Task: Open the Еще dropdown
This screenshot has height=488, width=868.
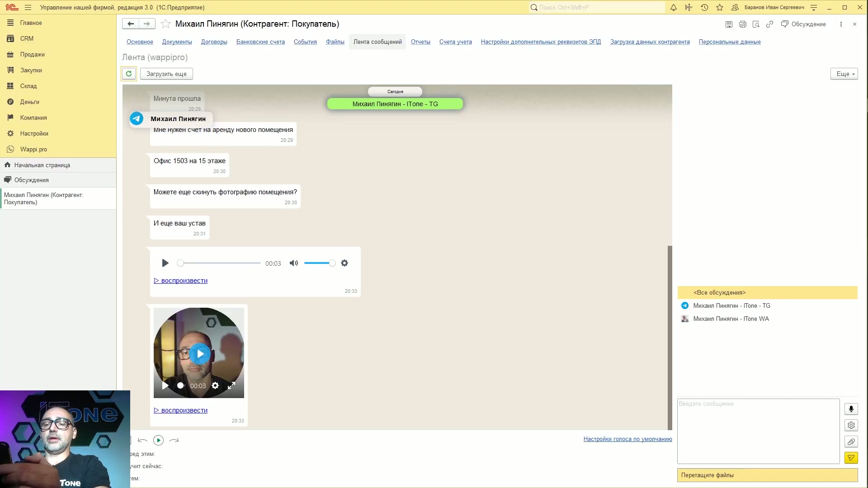Action: pyautogui.click(x=844, y=74)
